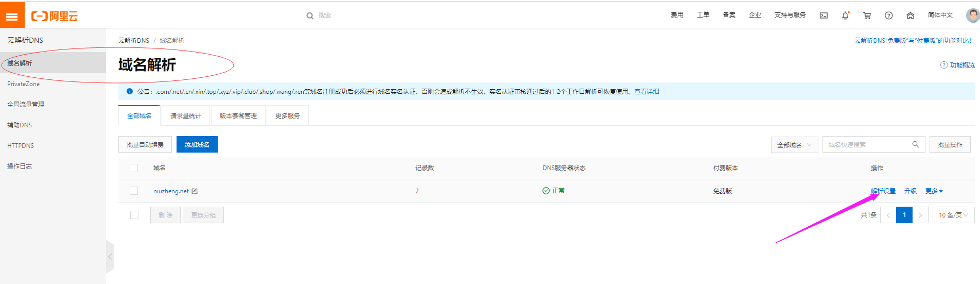Open the user avatar menu

coord(972,15)
